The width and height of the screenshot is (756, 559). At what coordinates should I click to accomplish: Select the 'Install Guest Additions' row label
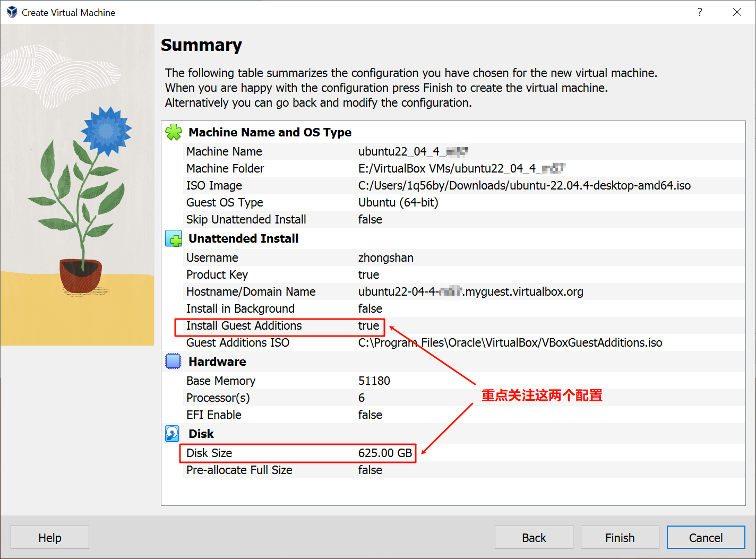pyautogui.click(x=244, y=325)
